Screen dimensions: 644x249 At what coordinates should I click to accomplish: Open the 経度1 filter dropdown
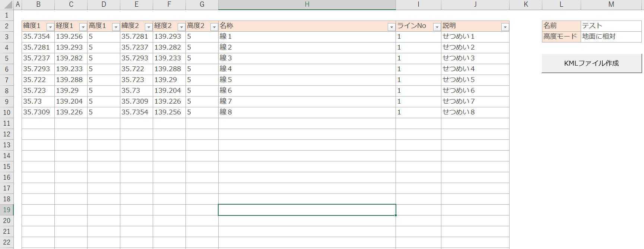click(83, 27)
